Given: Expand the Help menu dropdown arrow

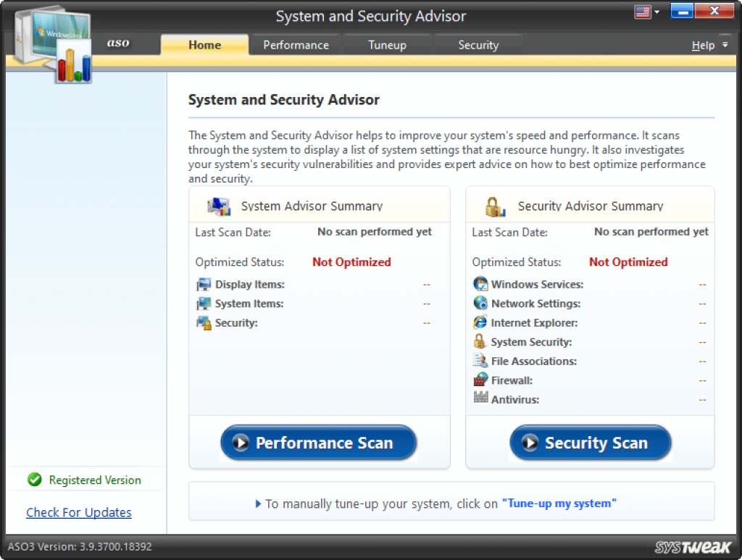Looking at the screenshot, I should [x=725, y=45].
